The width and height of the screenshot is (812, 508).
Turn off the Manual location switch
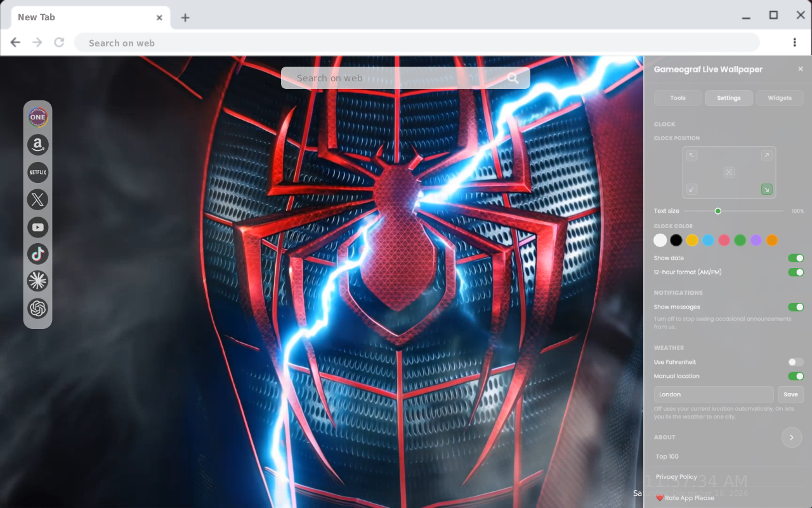(796, 376)
